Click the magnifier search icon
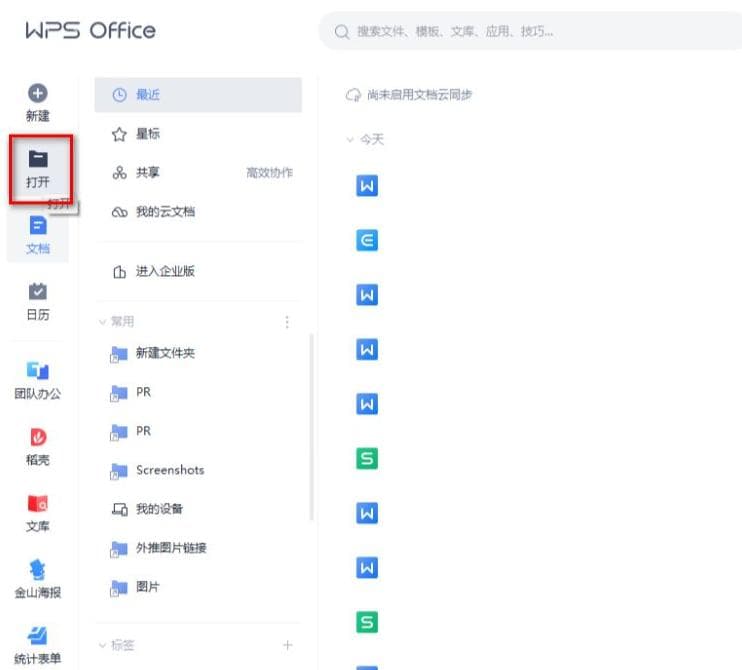742x670 pixels. point(342,32)
